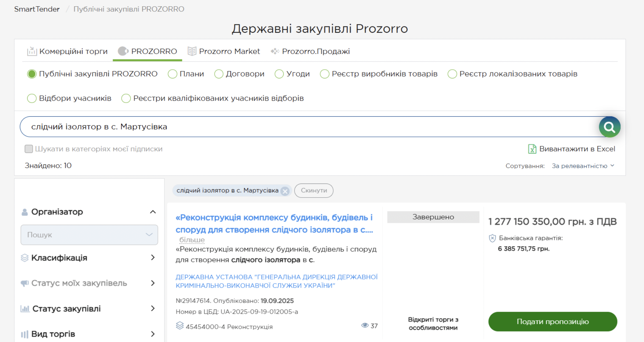Viewport: 644px width, 342px height.
Task: Remove the слідчий ізолятор filter chip
Action: coord(285,191)
